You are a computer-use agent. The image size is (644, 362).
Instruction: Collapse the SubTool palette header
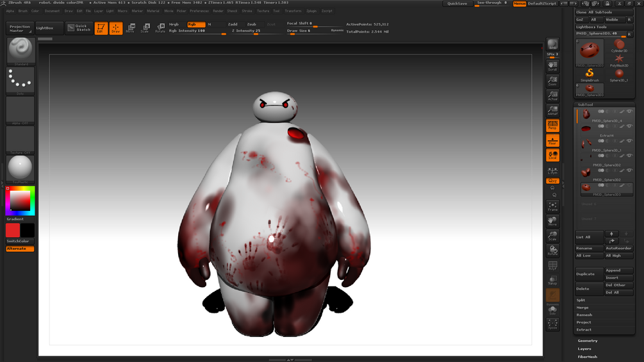[x=586, y=104]
